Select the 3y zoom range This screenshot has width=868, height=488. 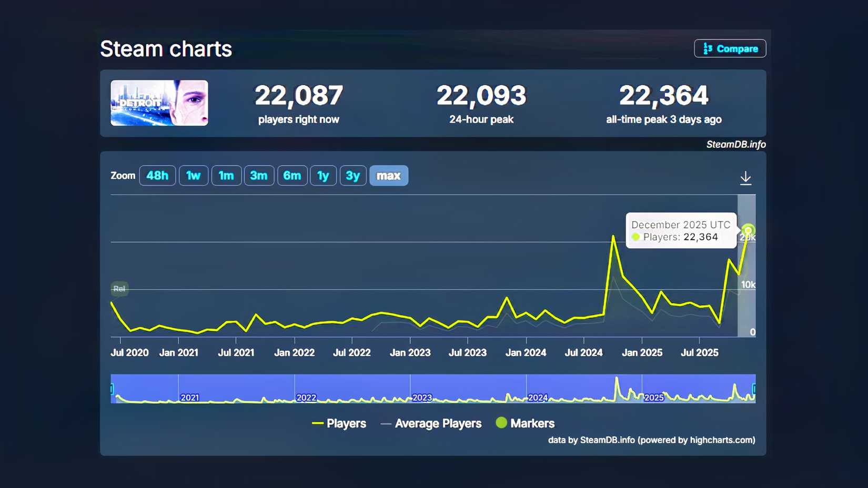click(353, 176)
